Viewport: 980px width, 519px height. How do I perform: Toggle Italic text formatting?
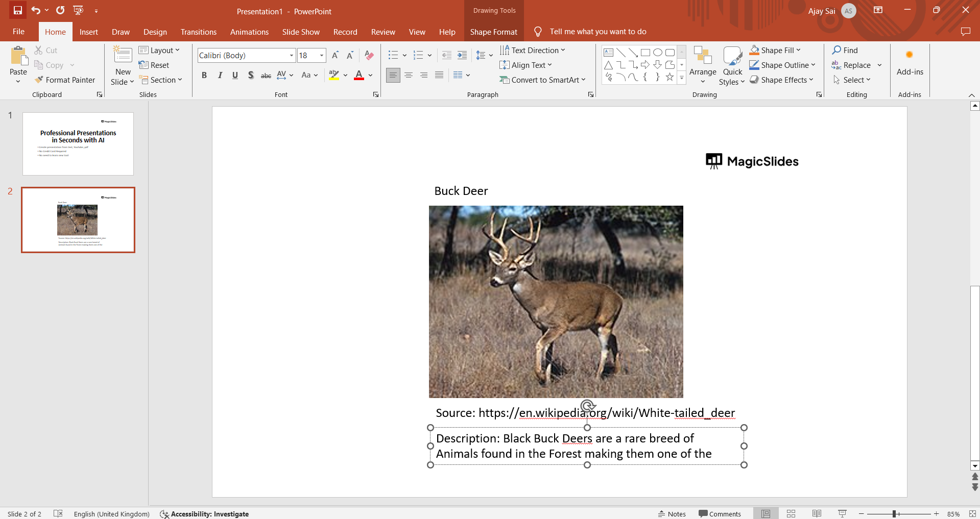tap(220, 75)
